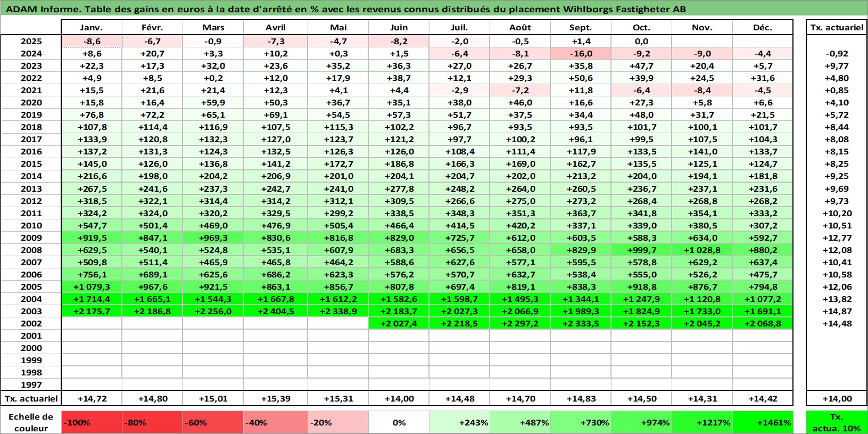This screenshot has height=434, width=868.
Task: Select cell +363,7 for Sept. 2011
Action: [x=581, y=213]
